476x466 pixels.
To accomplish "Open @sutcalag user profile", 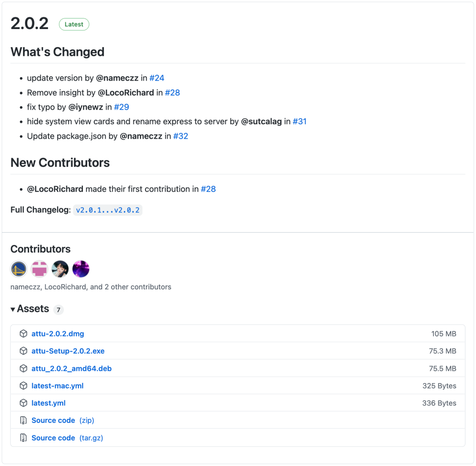I will (261, 122).
